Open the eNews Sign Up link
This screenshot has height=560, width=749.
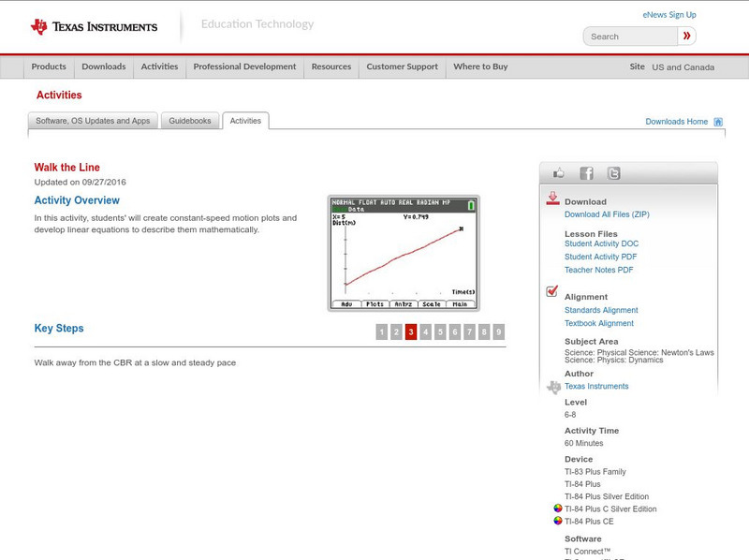[669, 15]
